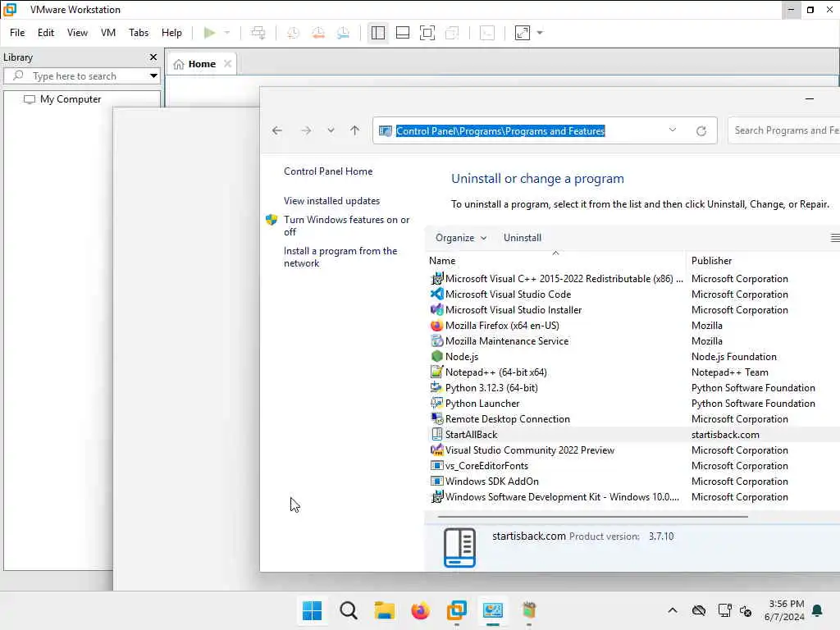The height and width of the screenshot is (630, 840).
Task: Open the Windows Start button
Action: (x=312, y=610)
